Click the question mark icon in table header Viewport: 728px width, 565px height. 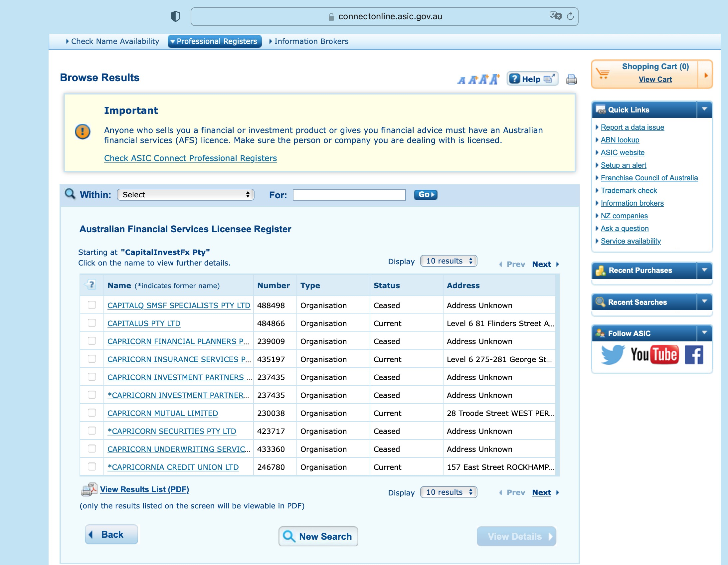click(91, 285)
